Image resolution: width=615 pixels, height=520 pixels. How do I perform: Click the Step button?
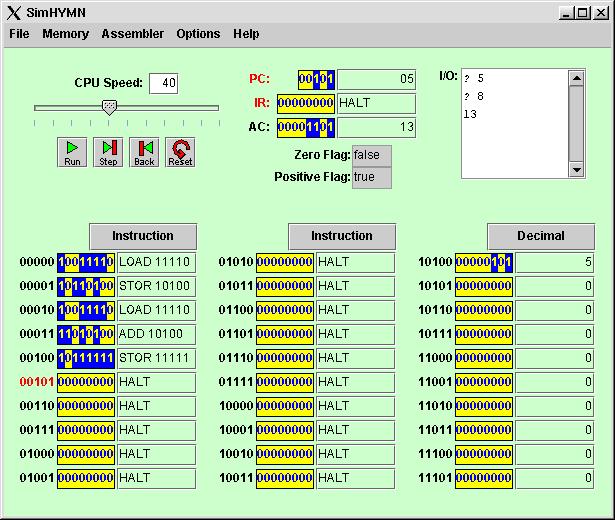[x=108, y=153]
